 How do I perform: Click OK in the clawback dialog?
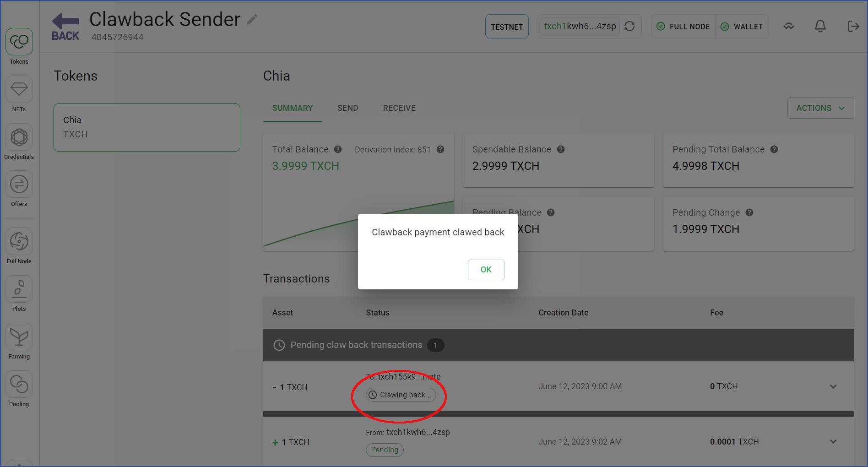pos(486,270)
